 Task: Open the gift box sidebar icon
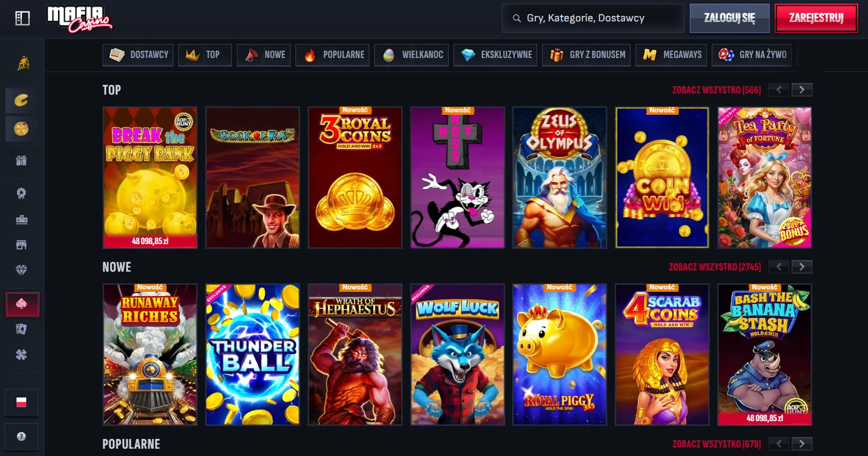(23, 161)
